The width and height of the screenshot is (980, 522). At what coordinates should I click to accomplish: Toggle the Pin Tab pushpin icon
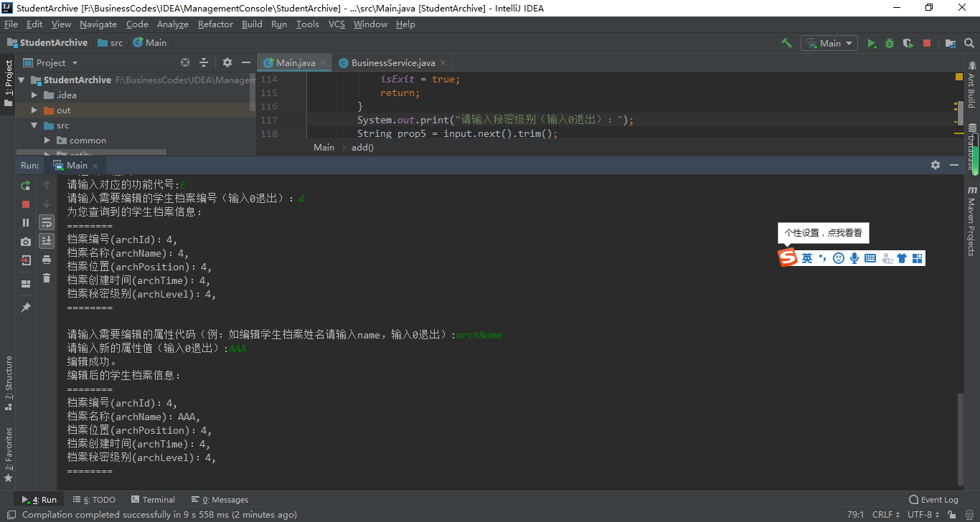26,308
